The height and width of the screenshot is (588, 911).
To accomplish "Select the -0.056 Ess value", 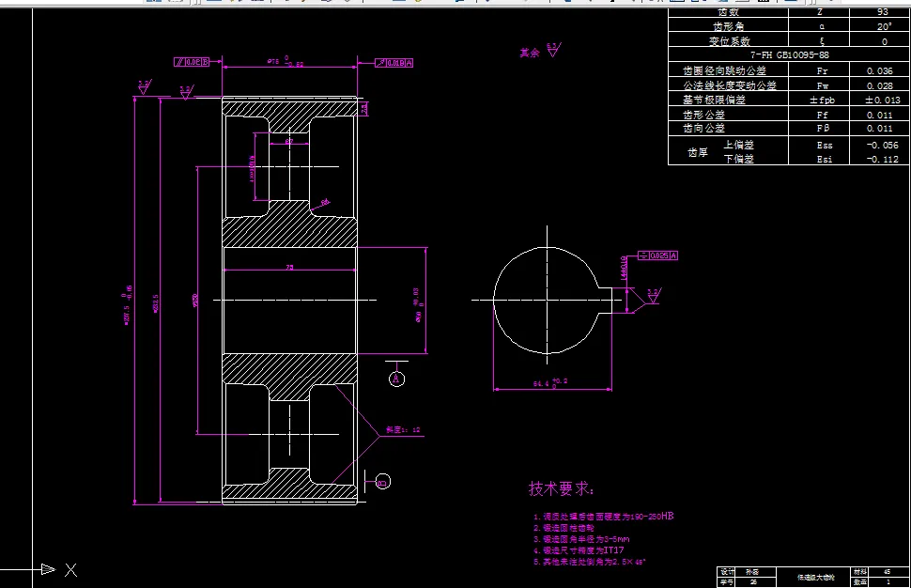I will coord(882,146).
